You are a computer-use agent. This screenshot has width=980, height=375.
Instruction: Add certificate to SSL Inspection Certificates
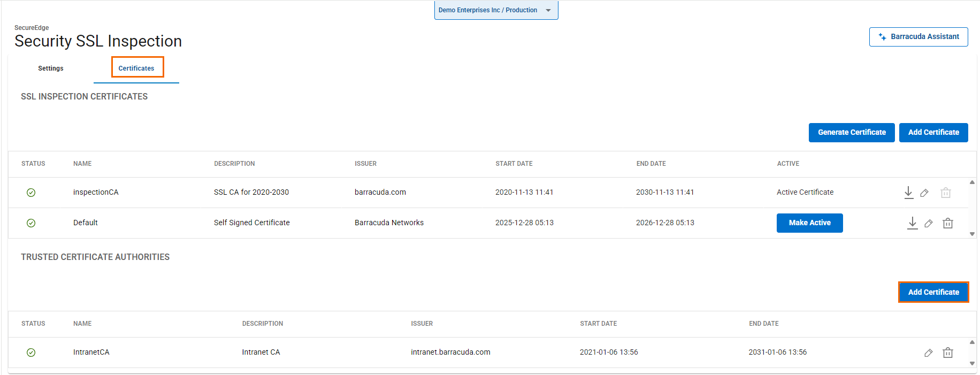pyautogui.click(x=933, y=133)
